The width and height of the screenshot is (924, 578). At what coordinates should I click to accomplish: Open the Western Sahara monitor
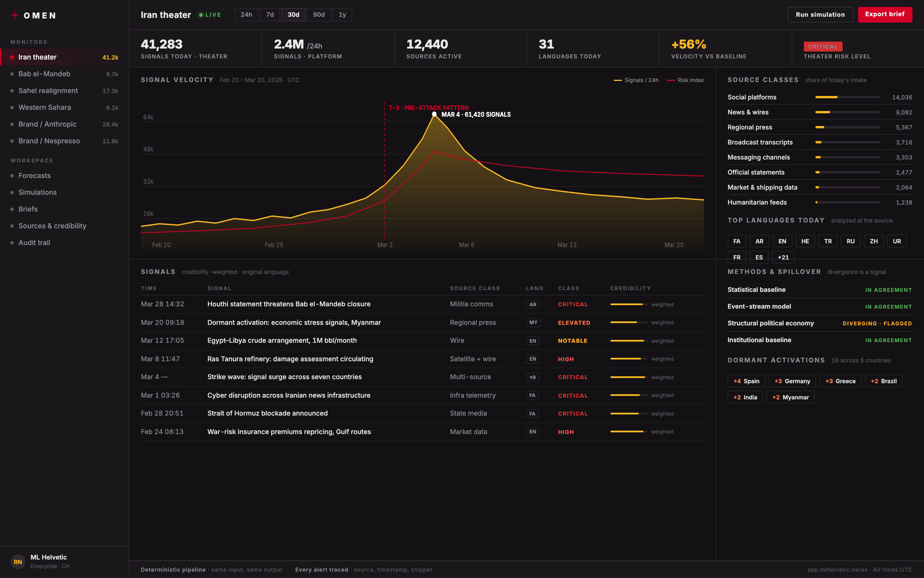pos(64,108)
